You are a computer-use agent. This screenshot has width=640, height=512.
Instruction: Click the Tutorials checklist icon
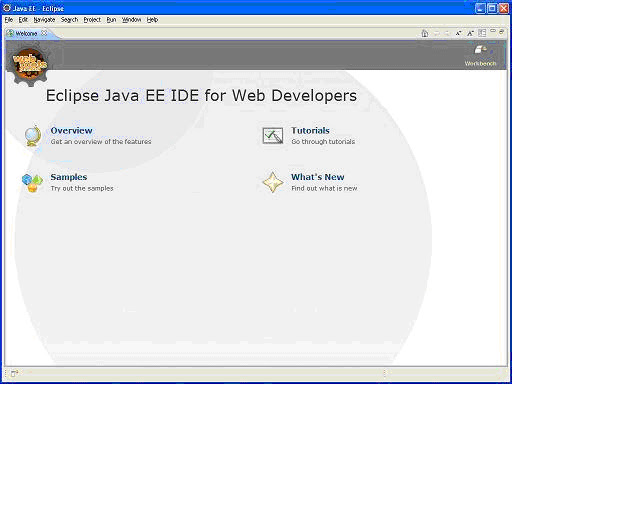pyautogui.click(x=273, y=136)
